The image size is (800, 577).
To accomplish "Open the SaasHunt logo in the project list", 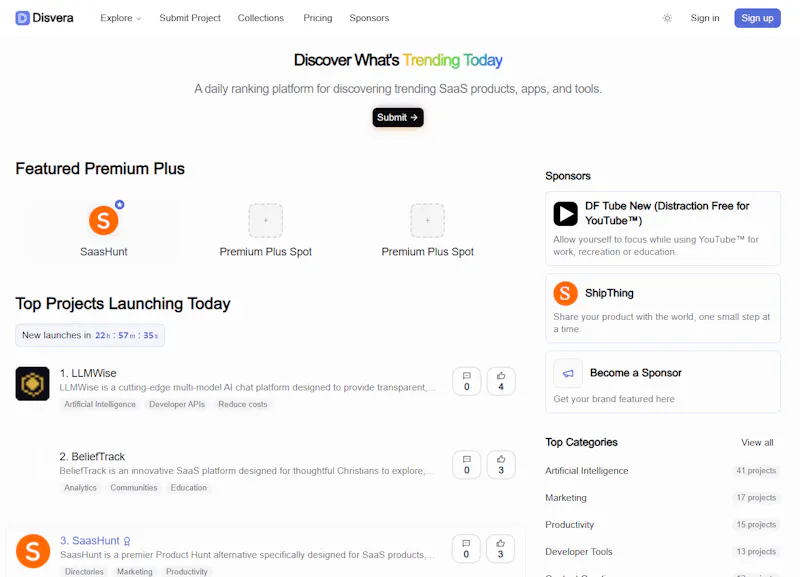I will pos(33,551).
